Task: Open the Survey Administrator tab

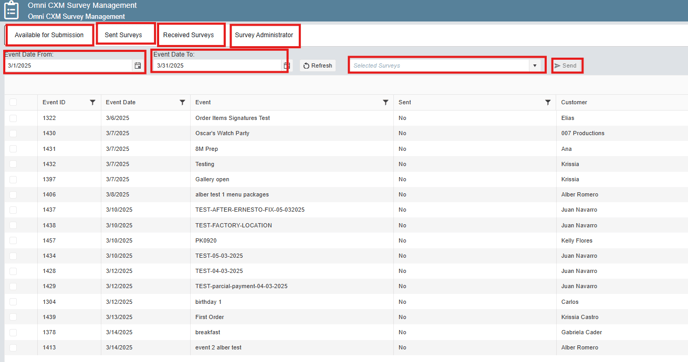Action: [x=264, y=35]
